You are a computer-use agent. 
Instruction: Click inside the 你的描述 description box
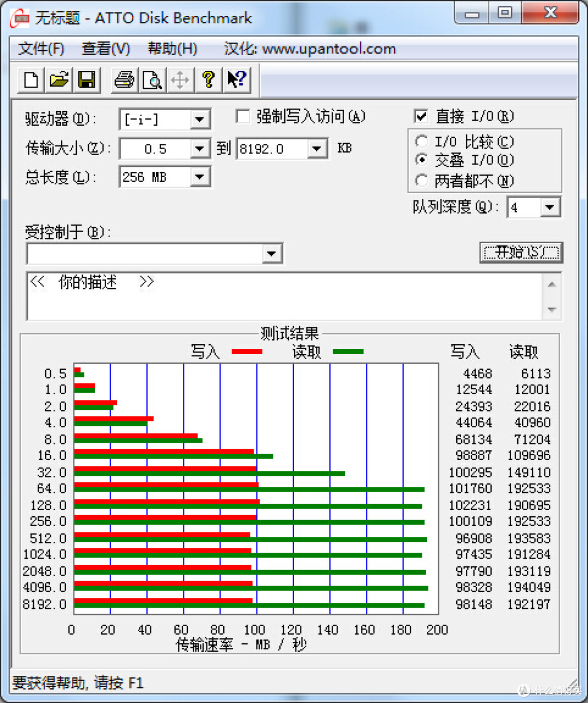pyautogui.click(x=283, y=296)
